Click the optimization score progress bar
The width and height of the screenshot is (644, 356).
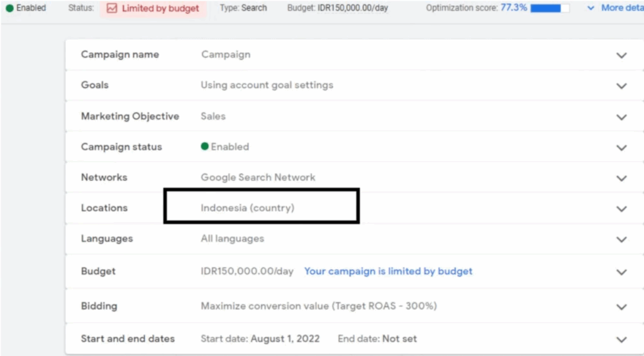(x=550, y=9)
